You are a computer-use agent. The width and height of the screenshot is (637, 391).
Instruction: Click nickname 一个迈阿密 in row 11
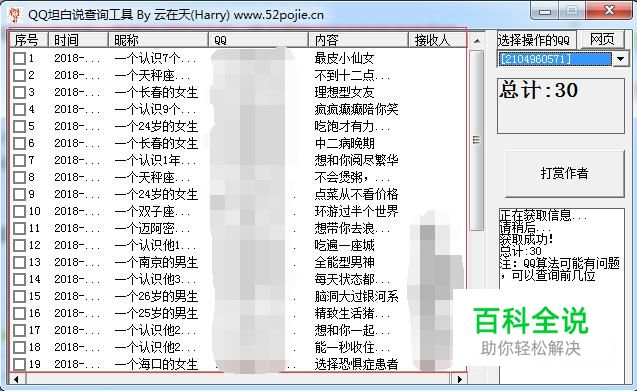[x=153, y=228]
